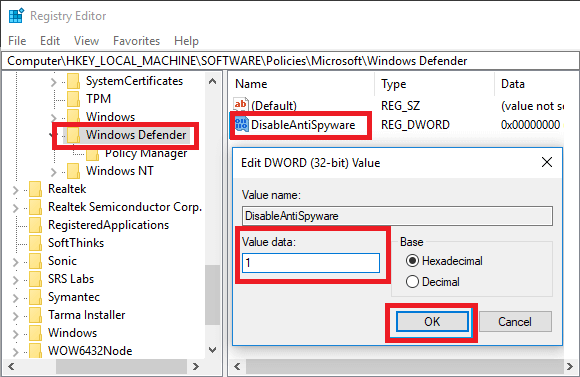Click the Symantec folder icon
Viewport: 580px width, 377px height.
[x=36, y=297]
